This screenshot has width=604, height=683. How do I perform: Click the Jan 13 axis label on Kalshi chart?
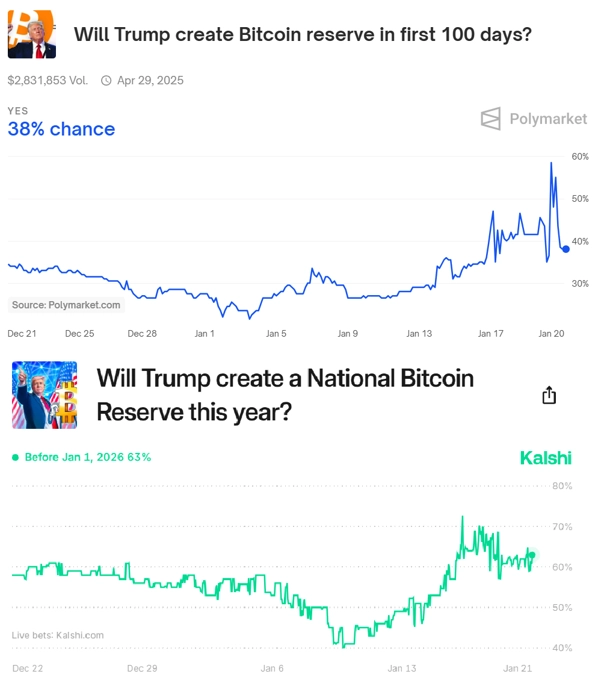tap(402, 668)
